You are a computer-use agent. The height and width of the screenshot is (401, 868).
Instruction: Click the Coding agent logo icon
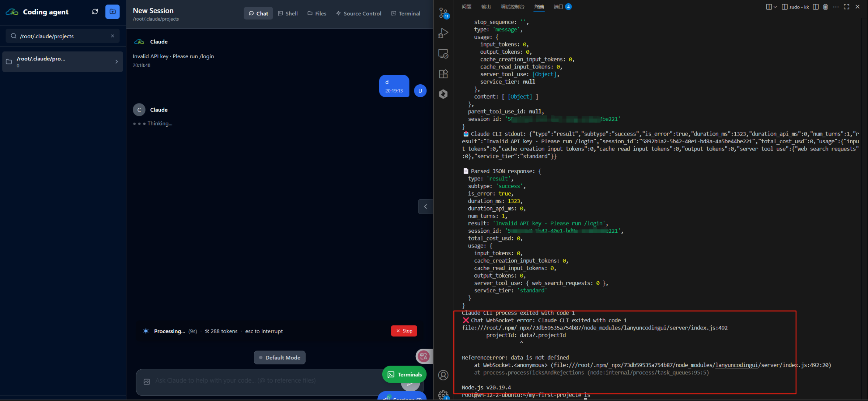[x=12, y=12]
